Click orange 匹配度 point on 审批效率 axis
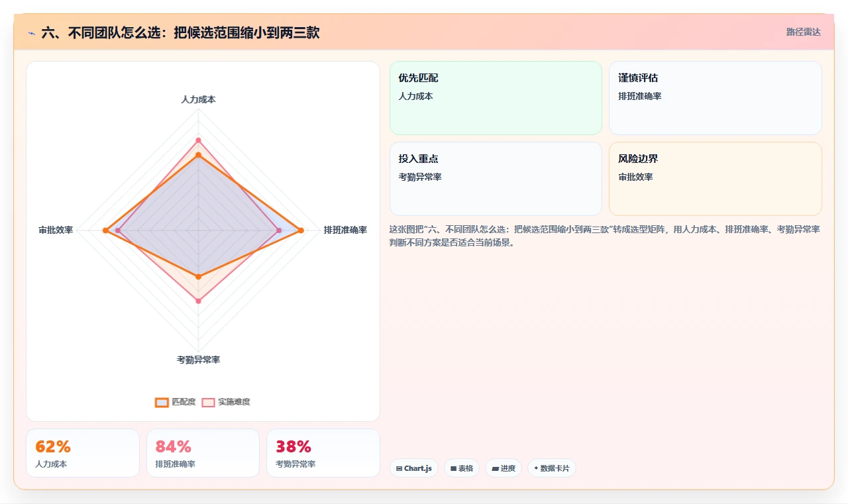Image resolution: width=848 pixels, height=504 pixels. click(105, 230)
